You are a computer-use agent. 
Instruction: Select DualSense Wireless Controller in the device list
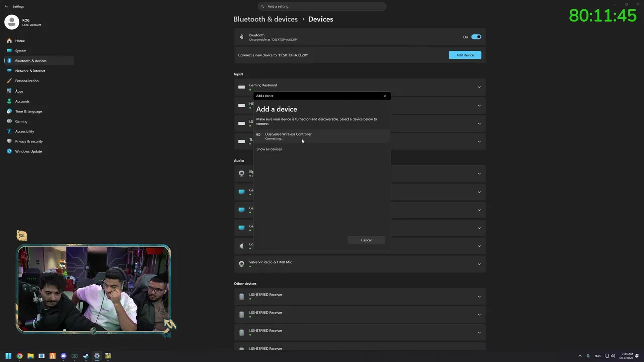(322, 136)
